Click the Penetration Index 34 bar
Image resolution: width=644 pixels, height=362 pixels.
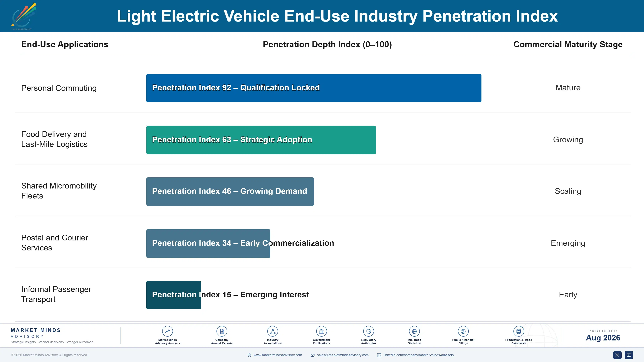(x=208, y=243)
